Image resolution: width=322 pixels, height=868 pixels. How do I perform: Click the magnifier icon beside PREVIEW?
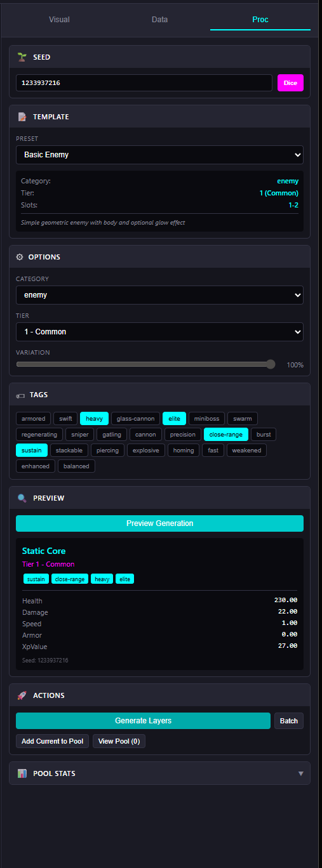click(x=22, y=498)
